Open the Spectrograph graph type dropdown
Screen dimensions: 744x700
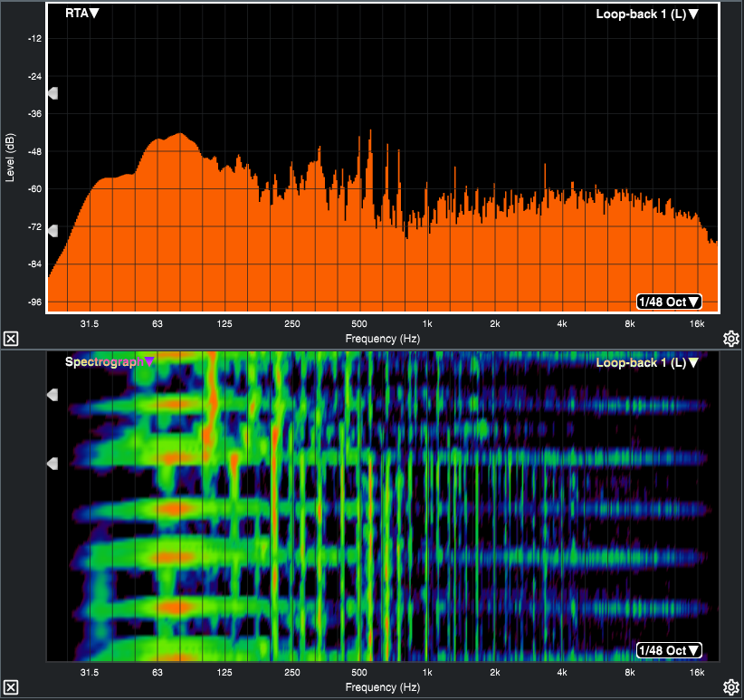point(110,362)
